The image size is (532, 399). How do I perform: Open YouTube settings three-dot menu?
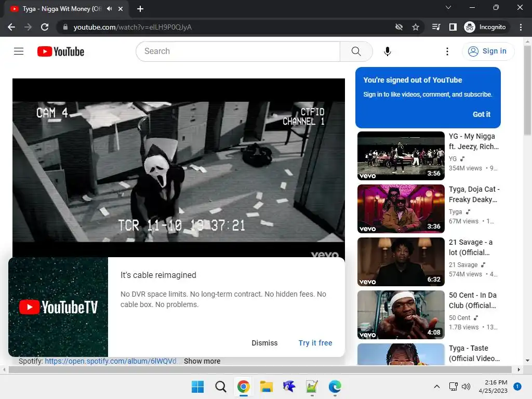447,51
